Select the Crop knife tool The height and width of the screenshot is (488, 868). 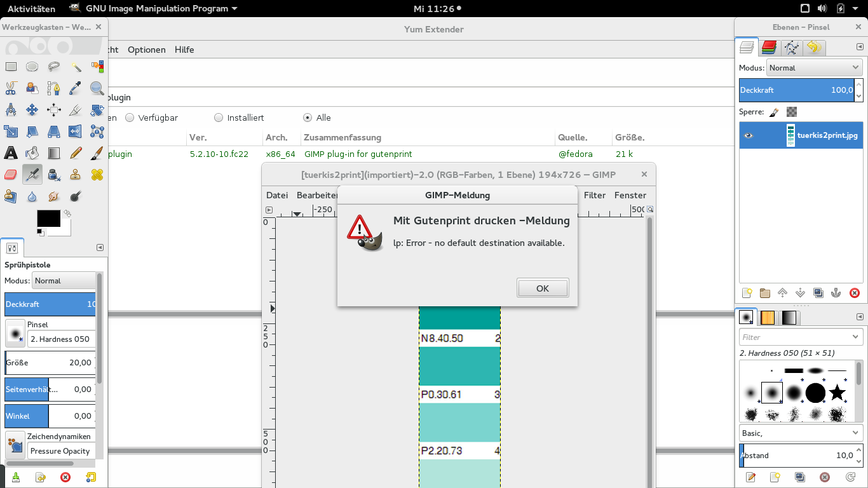[x=76, y=110]
